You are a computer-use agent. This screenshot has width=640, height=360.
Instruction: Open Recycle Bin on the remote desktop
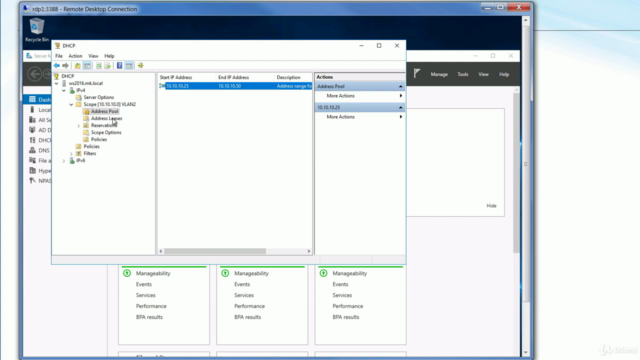click(x=37, y=30)
